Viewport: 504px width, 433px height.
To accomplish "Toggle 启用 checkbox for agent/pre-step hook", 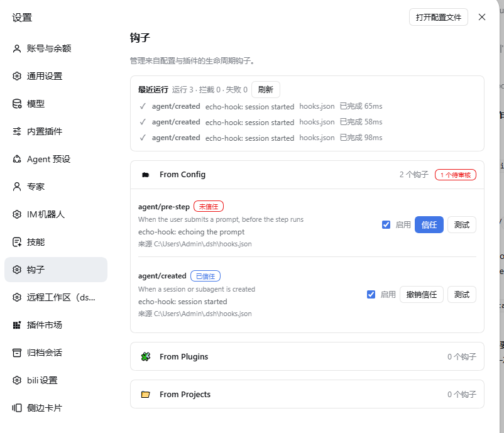I will click(x=386, y=225).
